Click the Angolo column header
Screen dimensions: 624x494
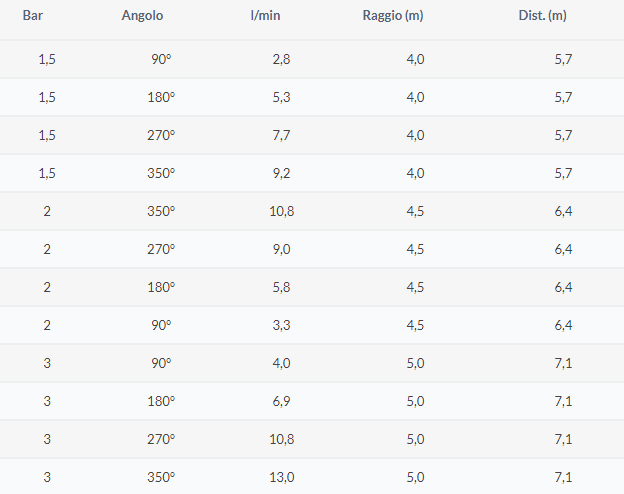[x=142, y=16]
